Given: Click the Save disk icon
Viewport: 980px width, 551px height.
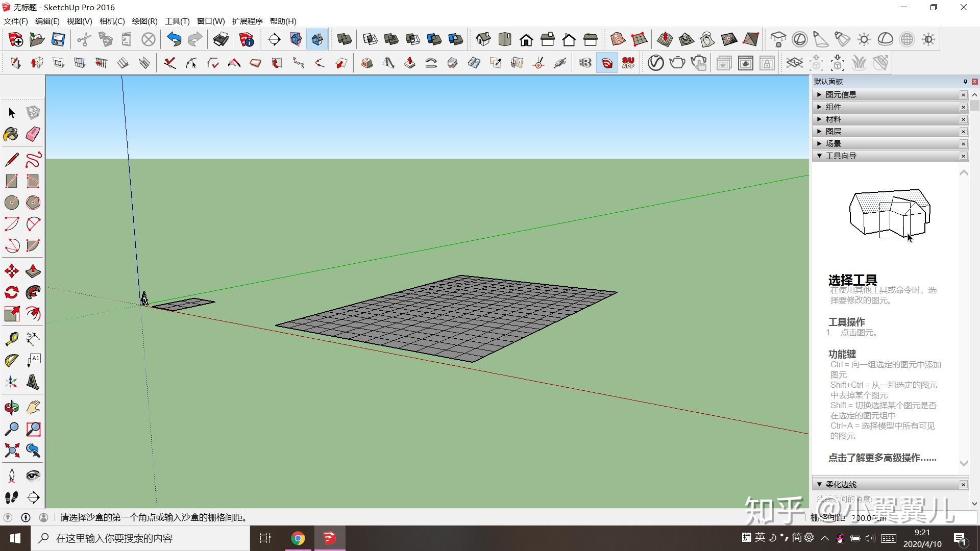Looking at the screenshot, I should tap(58, 39).
